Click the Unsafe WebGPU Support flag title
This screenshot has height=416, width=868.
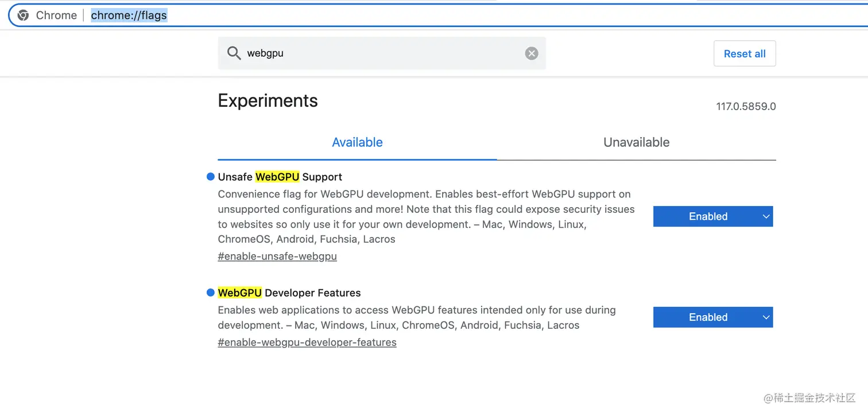click(x=280, y=177)
